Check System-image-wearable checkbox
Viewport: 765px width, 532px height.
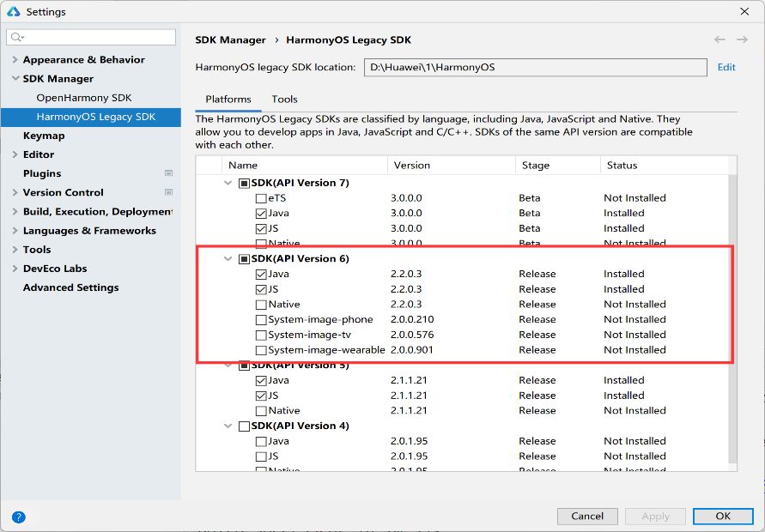point(261,350)
